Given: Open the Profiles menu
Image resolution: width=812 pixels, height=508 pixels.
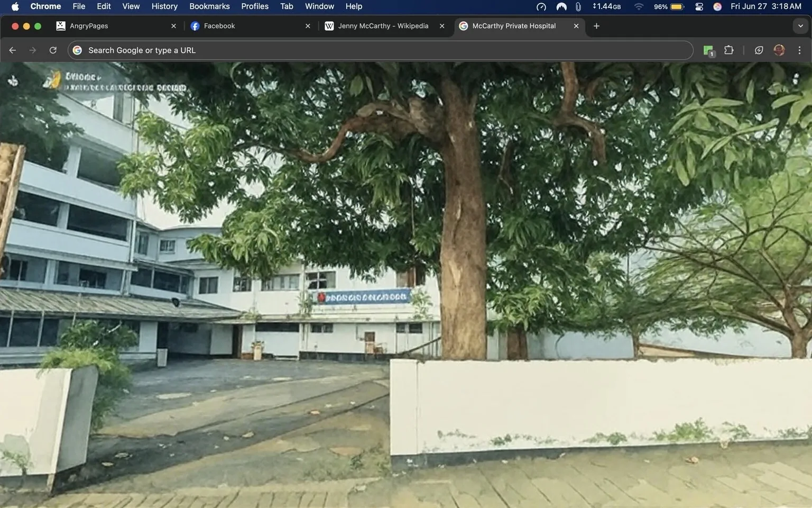Looking at the screenshot, I should [255, 6].
